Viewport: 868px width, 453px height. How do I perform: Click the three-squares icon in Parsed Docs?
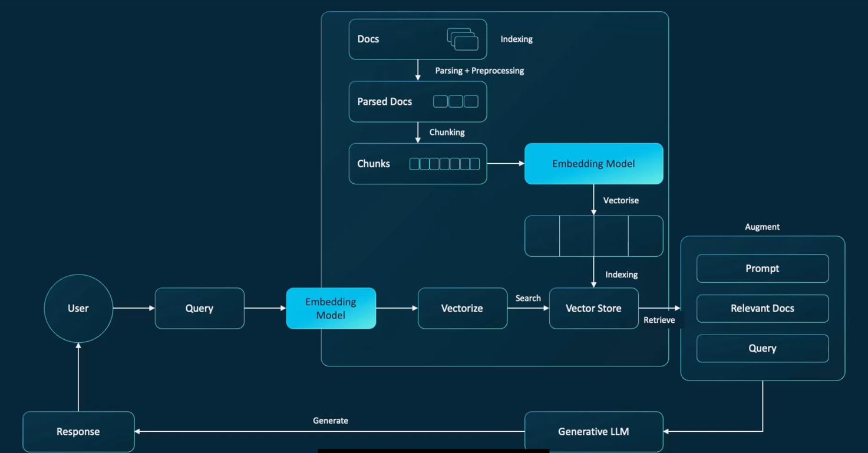(456, 101)
